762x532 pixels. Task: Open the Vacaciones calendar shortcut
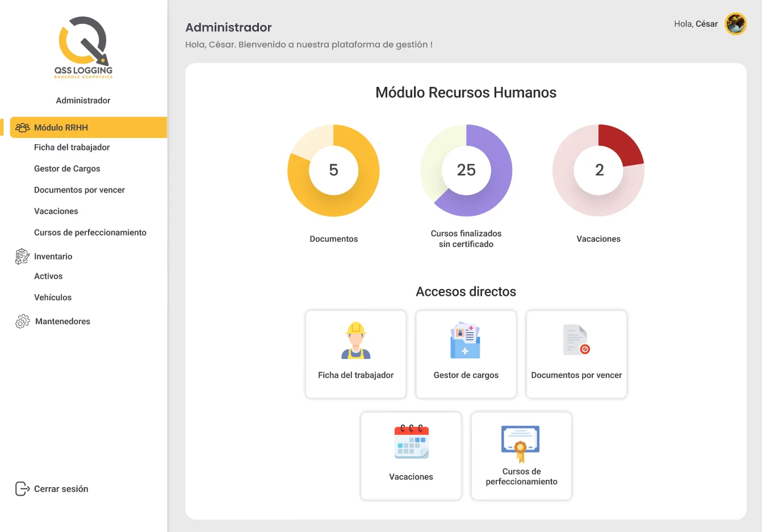[x=411, y=456]
